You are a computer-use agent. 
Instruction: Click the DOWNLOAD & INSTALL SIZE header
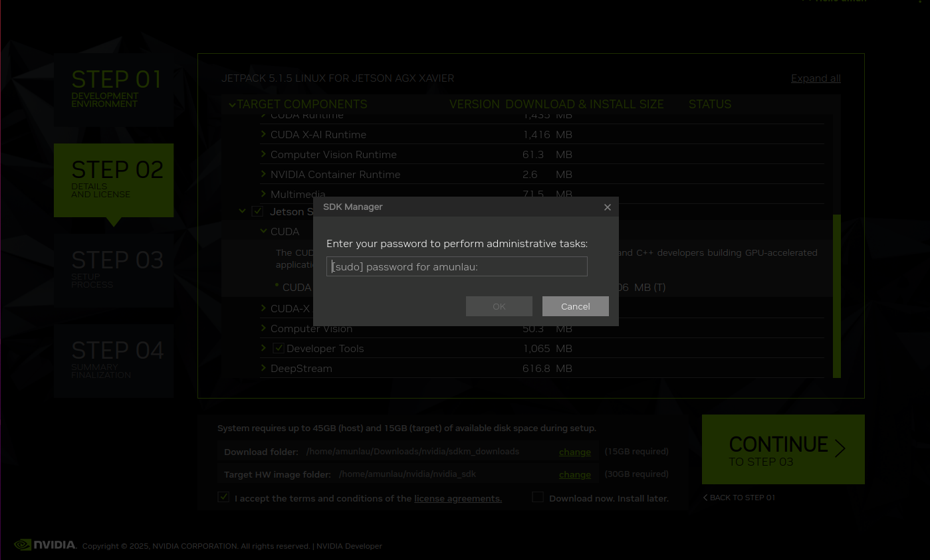tap(584, 104)
